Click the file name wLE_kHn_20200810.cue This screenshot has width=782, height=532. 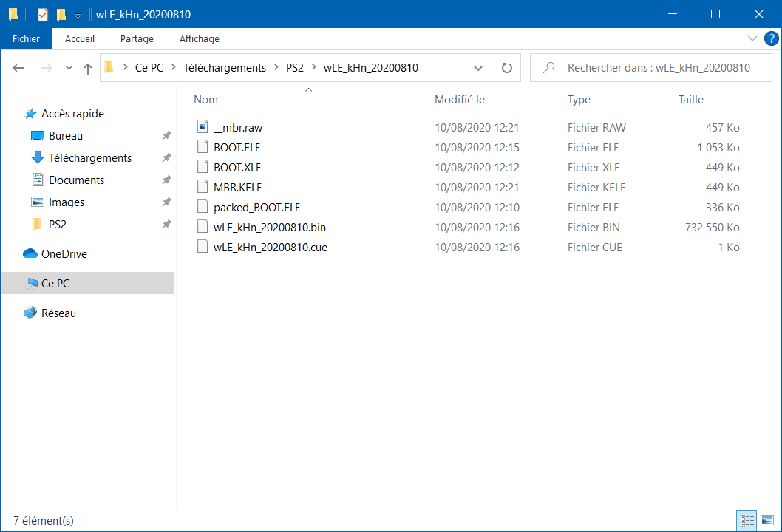(x=271, y=248)
